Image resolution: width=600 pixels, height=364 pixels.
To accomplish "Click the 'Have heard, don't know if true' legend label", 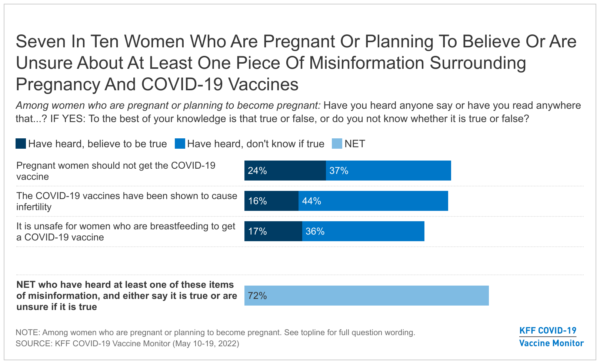I will pyautogui.click(x=256, y=144).
